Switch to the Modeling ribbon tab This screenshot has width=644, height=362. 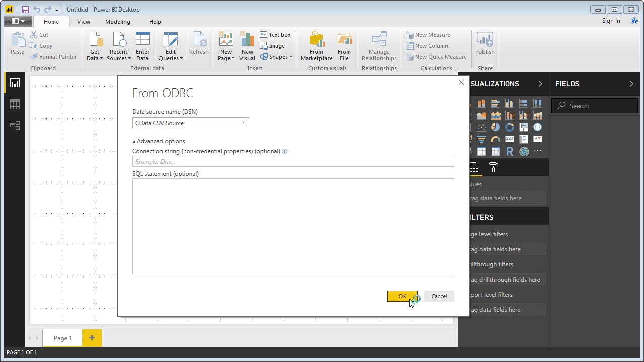tap(118, 22)
